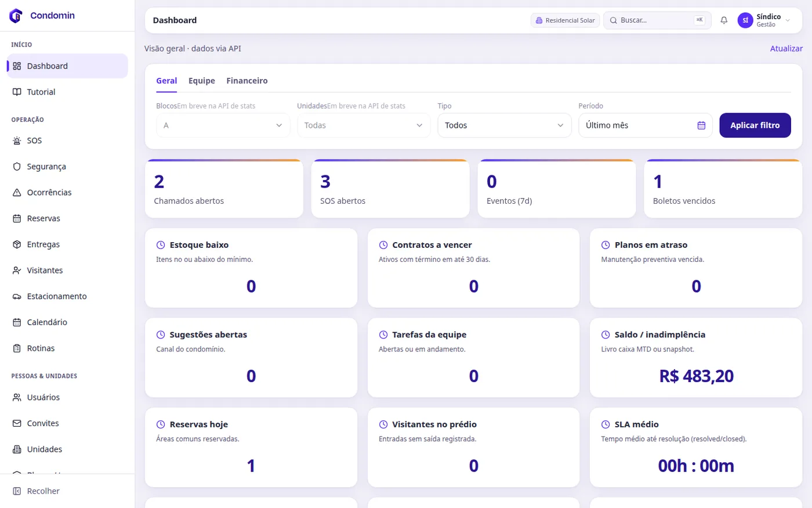The image size is (812, 508).
Task: Click the SOS siren icon
Action: pyautogui.click(x=17, y=140)
